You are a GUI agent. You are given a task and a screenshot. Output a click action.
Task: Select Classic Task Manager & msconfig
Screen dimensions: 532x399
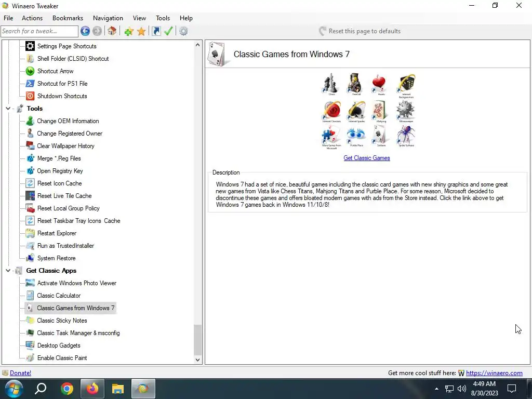[x=78, y=333]
